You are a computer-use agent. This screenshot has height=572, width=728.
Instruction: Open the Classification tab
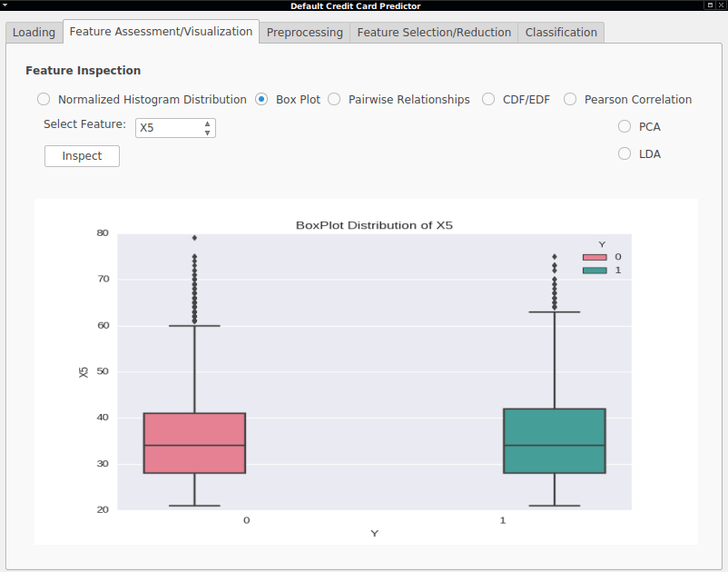(561, 33)
